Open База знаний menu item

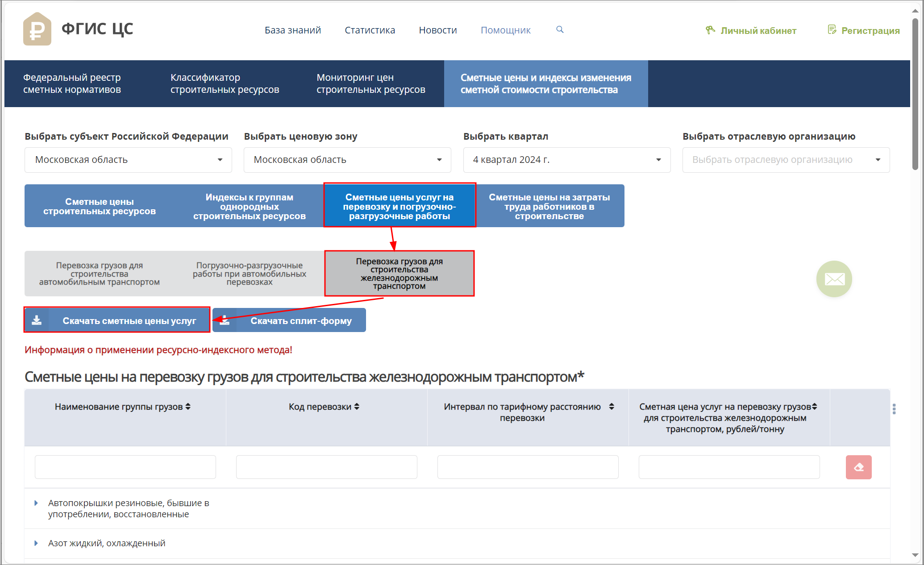click(x=293, y=30)
